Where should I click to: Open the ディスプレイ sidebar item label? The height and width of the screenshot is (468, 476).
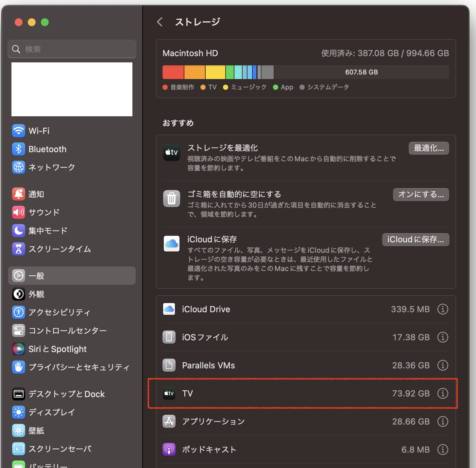(x=52, y=412)
